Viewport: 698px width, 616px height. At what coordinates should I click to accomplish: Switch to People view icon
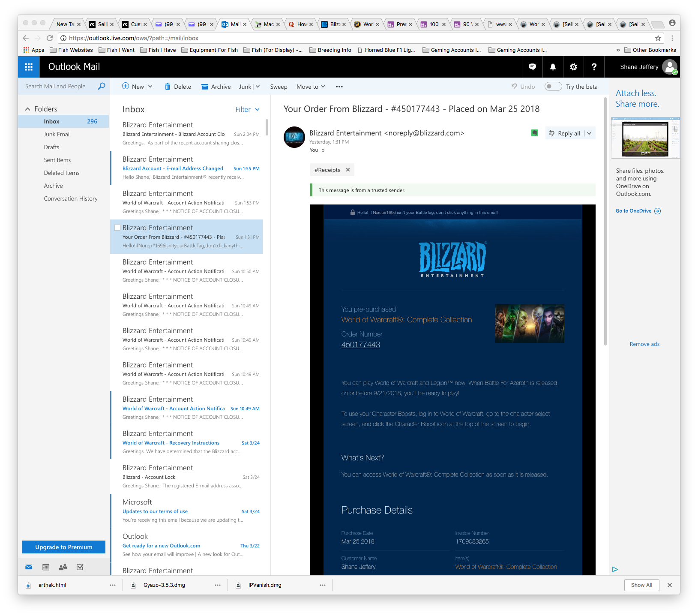(x=63, y=567)
